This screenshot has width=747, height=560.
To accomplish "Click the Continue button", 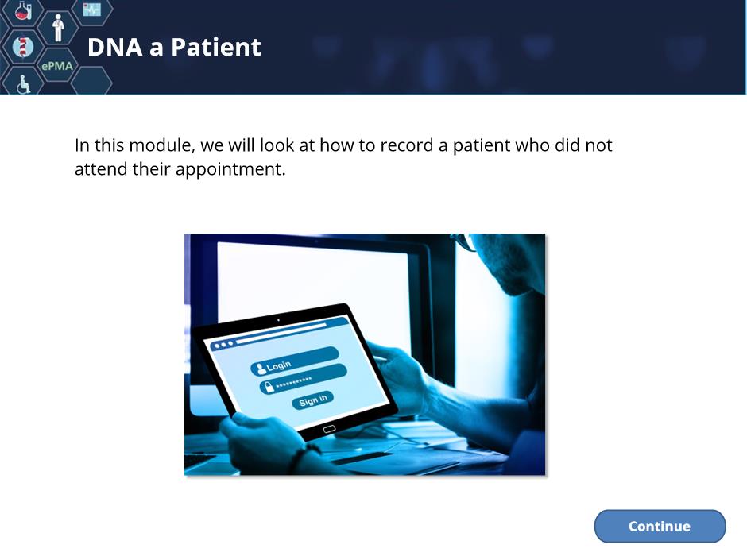I will click(660, 526).
